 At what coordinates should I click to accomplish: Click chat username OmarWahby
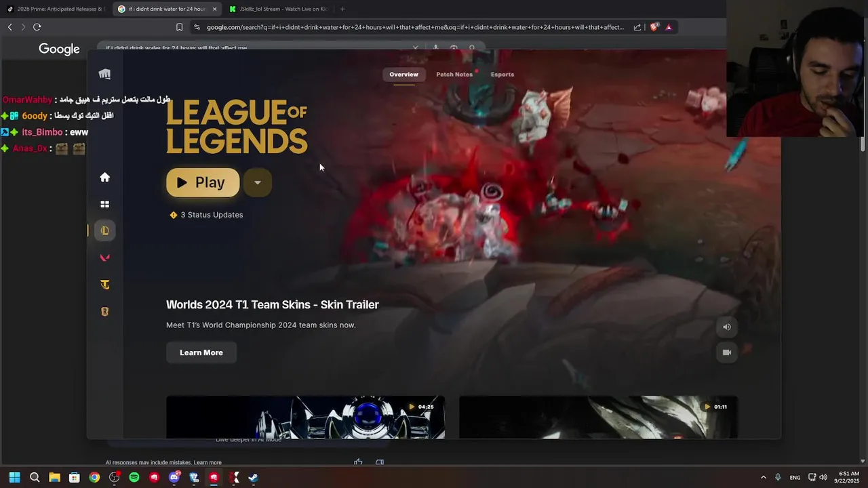coord(27,100)
